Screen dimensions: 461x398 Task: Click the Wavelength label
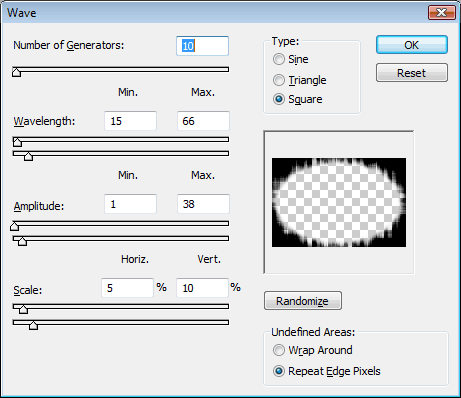click(44, 121)
